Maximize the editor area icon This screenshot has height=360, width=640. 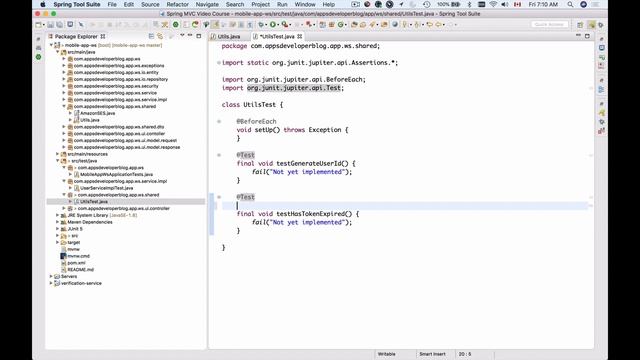point(587,36)
